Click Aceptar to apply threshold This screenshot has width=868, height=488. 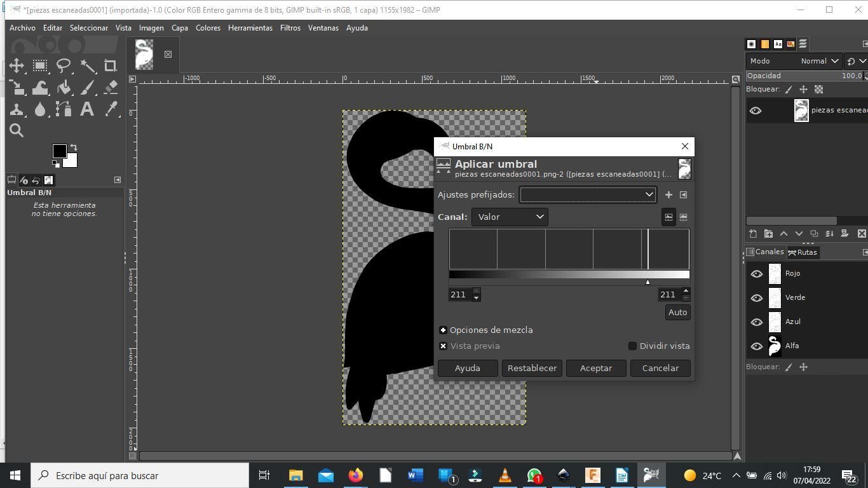[x=596, y=368]
